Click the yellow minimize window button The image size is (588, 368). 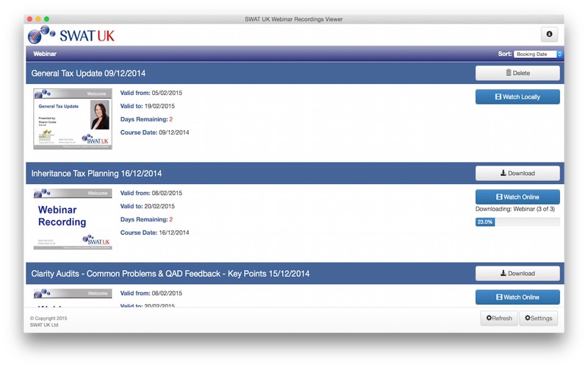point(38,19)
